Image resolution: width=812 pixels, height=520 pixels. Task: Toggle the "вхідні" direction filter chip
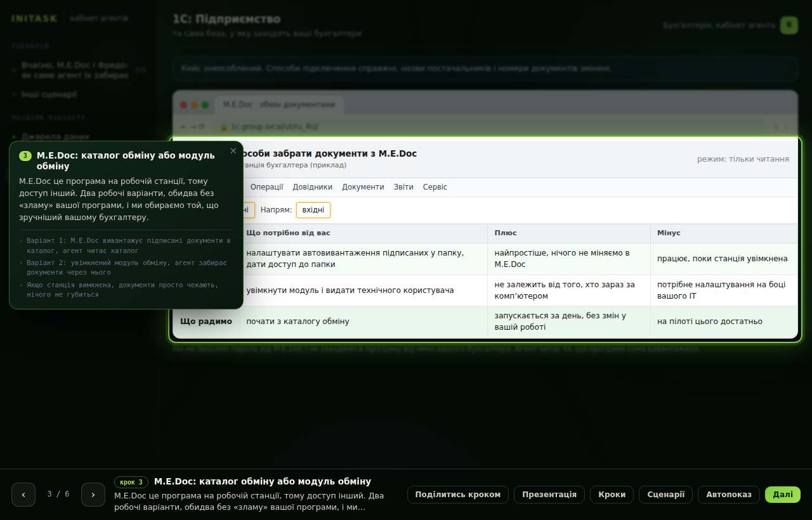pyautogui.click(x=313, y=210)
